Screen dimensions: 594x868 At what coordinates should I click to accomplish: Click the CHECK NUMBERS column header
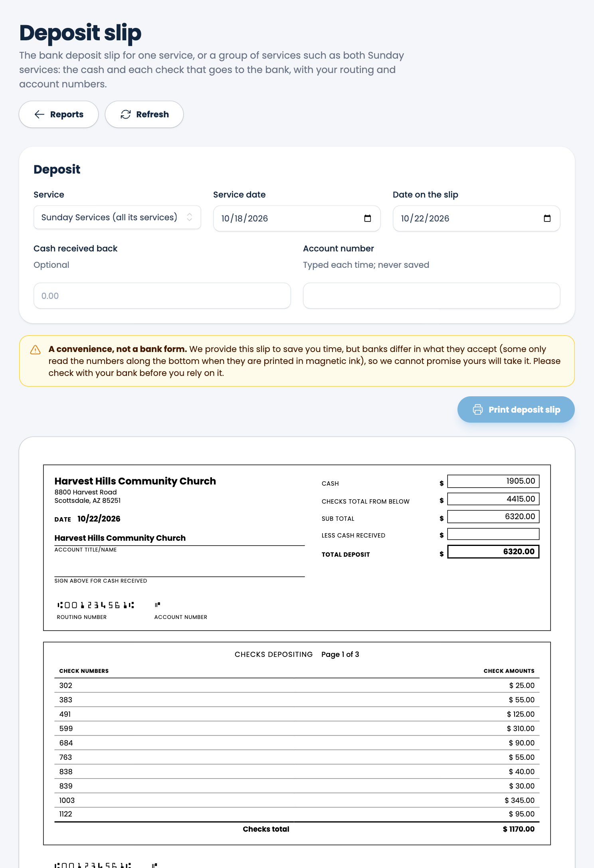tap(84, 671)
